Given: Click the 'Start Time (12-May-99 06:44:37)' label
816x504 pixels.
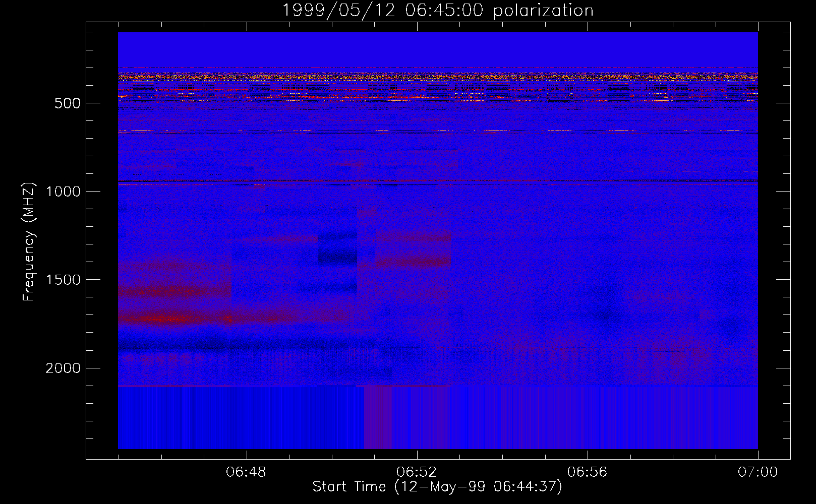Looking at the screenshot, I should click(437, 487).
